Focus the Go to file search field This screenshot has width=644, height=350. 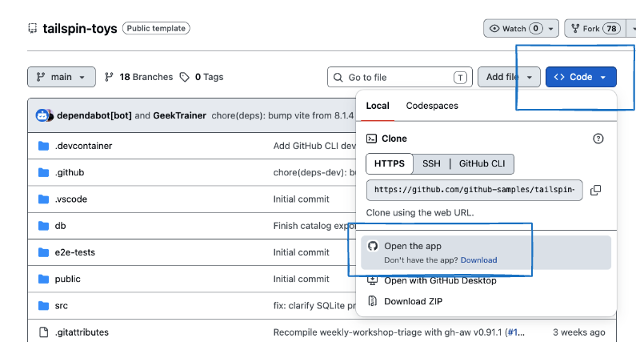tap(400, 78)
